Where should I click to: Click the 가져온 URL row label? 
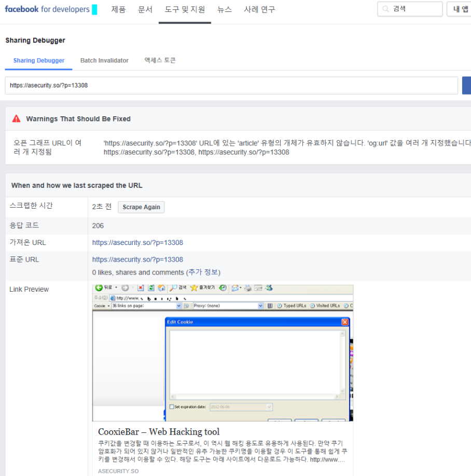pyautogui.click(x=27, y=242)
